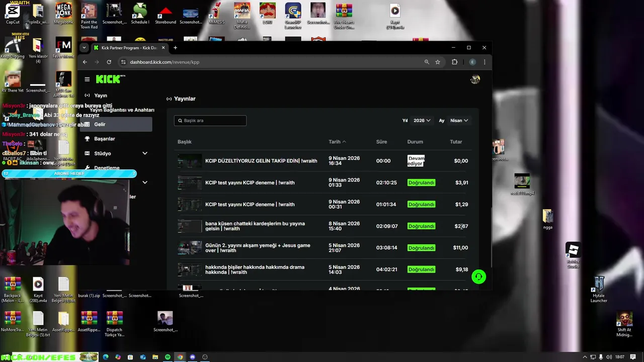
Task: Open a new Chrome tab with plus button
Action: coord(175,48)
